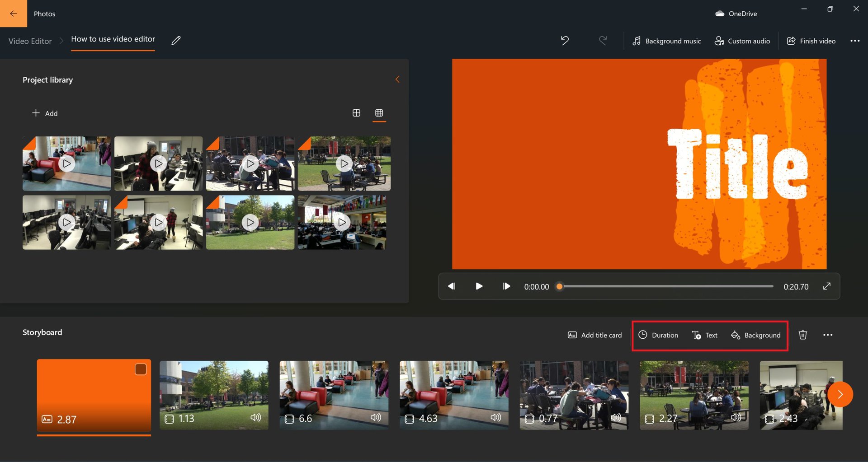Screen dimensions: 868x462
Task: Select first library clip of lounge hallway
Action: click(x=66, y=163)
